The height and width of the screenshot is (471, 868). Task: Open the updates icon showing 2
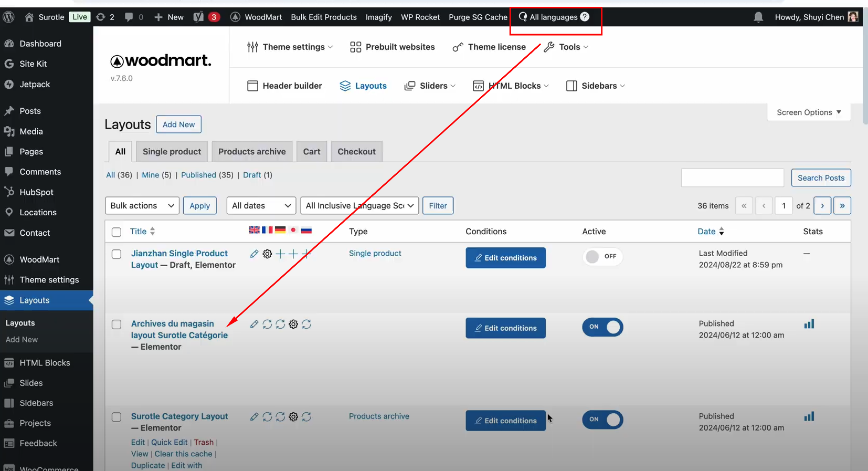[x=105, y=17]
